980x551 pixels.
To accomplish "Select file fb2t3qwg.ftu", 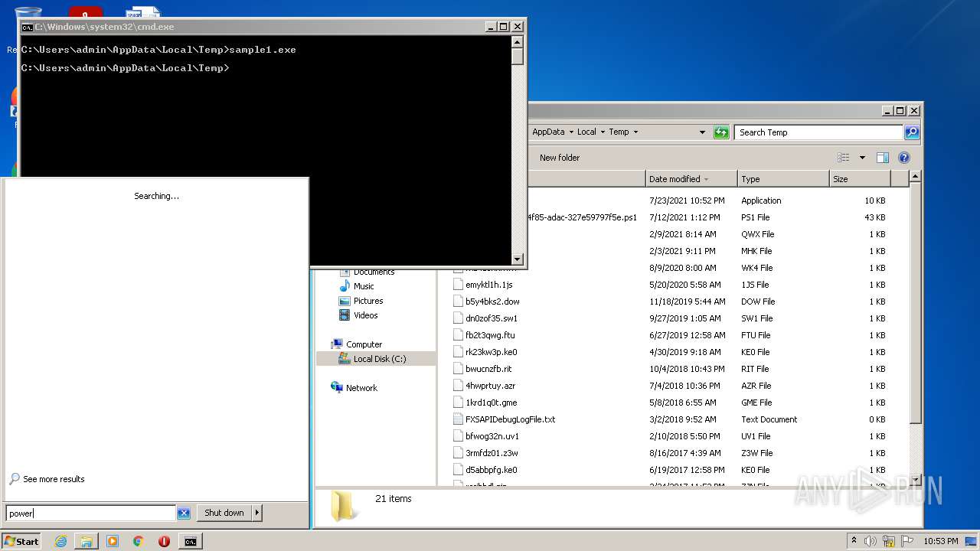I will [x=490, y=335].
